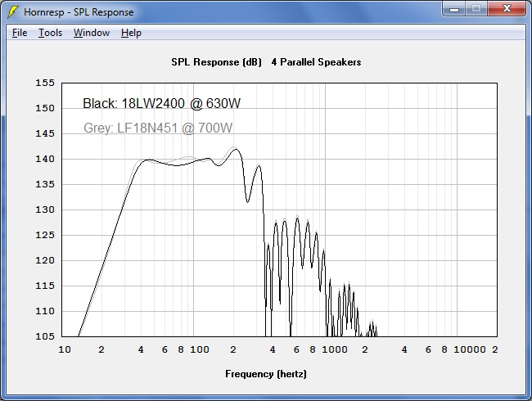Image resolution: width=532 pixels, height=401 pixels.
Task: Click the 125 dB axis value
Action: (x=45, y=235)
